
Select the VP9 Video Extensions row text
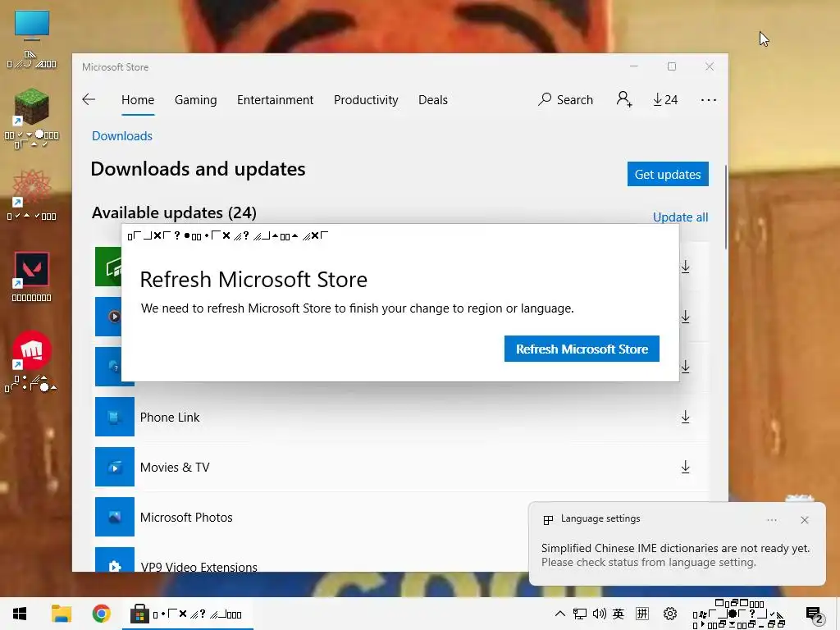click(199, 566)
